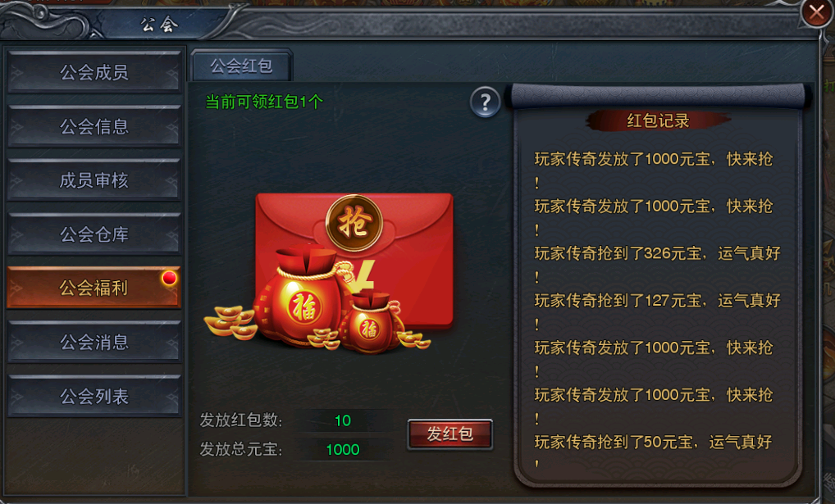835x504 pixels.
Task: Click red notification dot on 公会福利
Action: 169,278
